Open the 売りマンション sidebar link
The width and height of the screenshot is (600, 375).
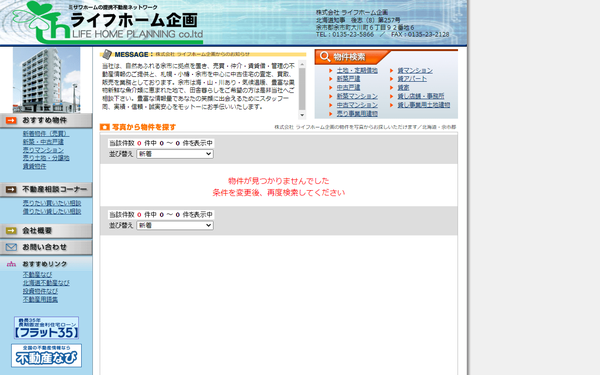point(43,150)
